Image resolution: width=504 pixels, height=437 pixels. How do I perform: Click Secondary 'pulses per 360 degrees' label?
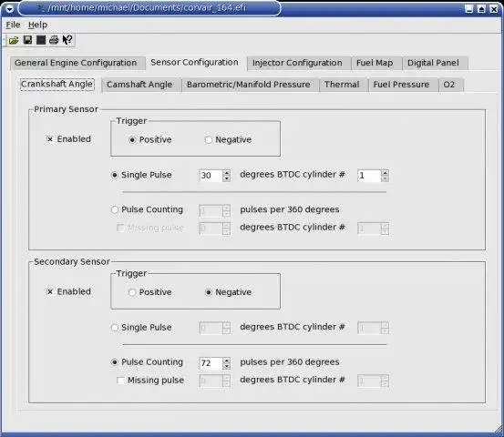coord(290,361)
